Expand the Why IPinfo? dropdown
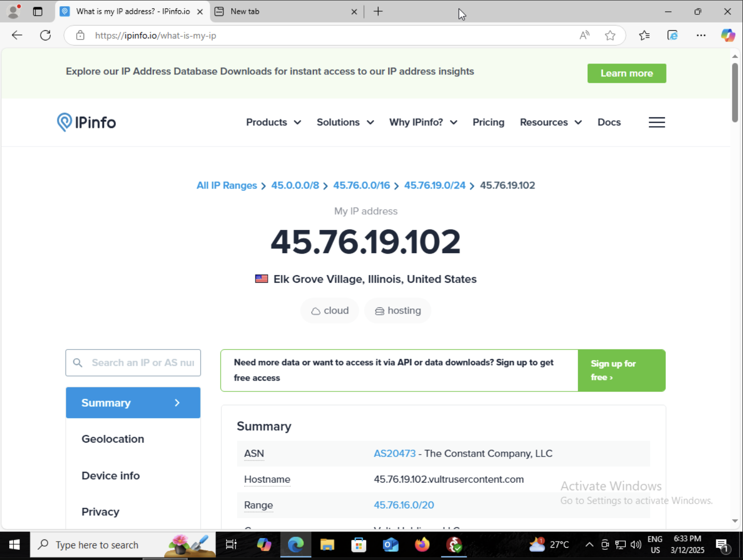 (x=423, y=122)
